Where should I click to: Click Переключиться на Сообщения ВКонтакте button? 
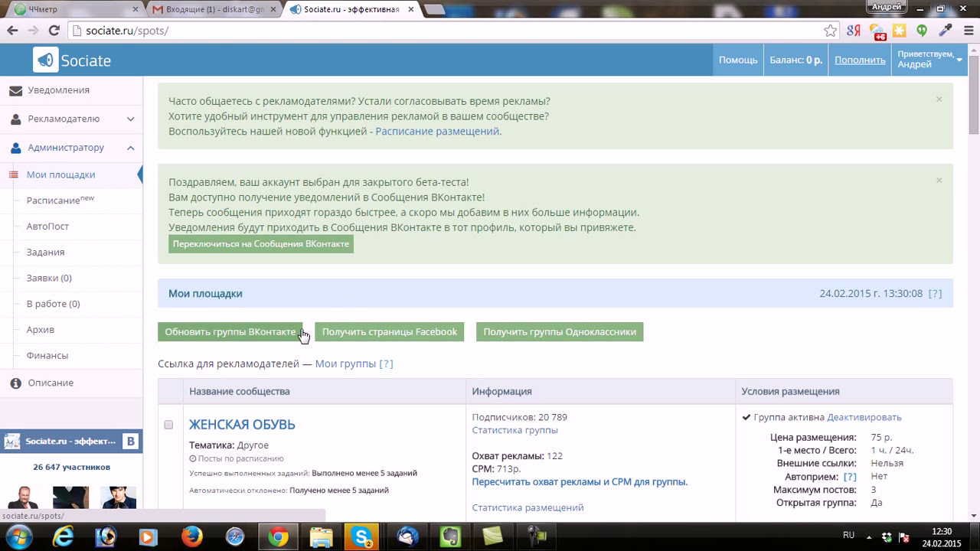(x=261, y=244)
